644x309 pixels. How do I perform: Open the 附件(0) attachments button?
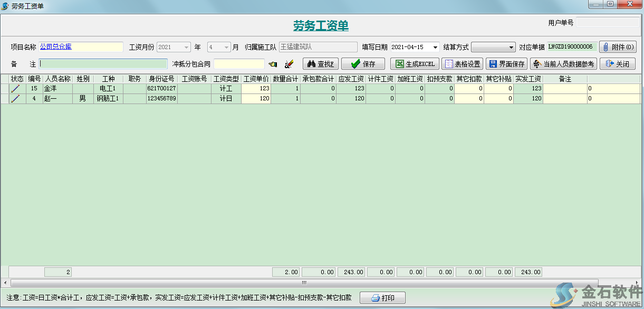[618, 47]
